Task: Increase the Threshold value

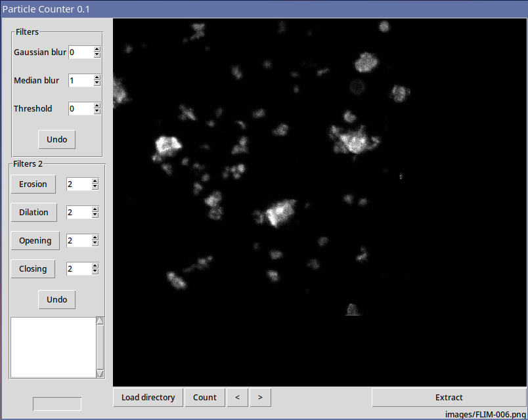Action: [97, 106]
